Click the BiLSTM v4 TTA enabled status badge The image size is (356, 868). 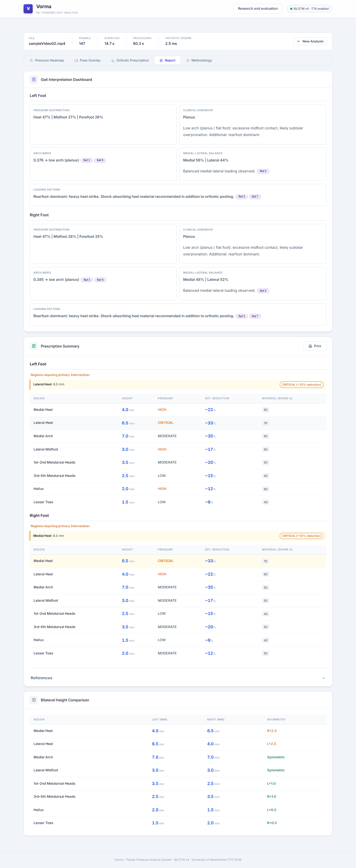point(309,9)
